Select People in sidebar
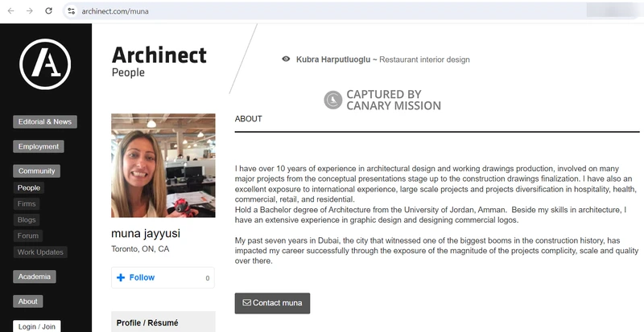The height and width of the screenshot is (332, 644). (x=29, y=188)
